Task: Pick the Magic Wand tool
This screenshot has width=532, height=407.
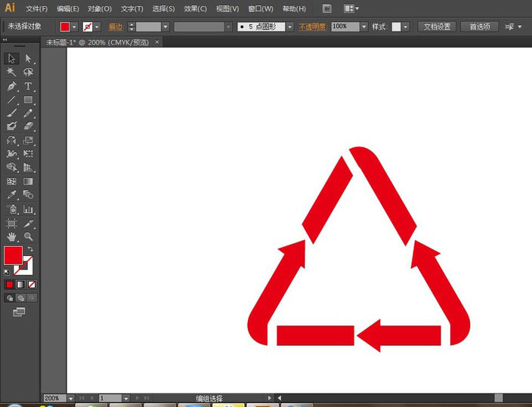Action: pos(11,72)
